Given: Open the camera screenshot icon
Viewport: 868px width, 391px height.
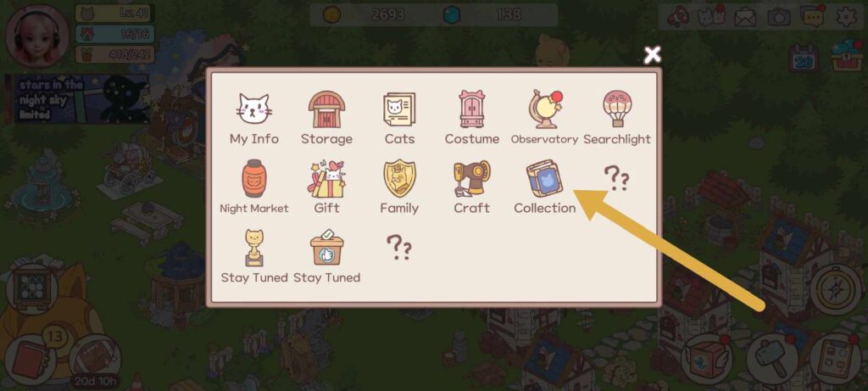Looking at the screenshot, I should click(779, 17).
